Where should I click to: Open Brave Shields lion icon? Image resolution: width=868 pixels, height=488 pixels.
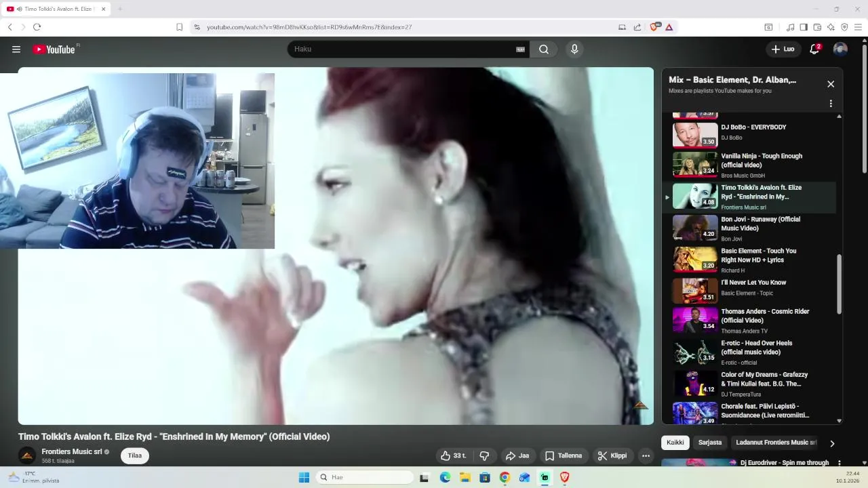[x=654, y=27]
